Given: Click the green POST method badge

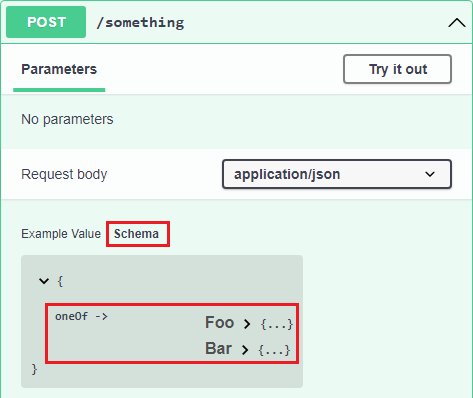Looking at the screenshot, I should point(46,22).
